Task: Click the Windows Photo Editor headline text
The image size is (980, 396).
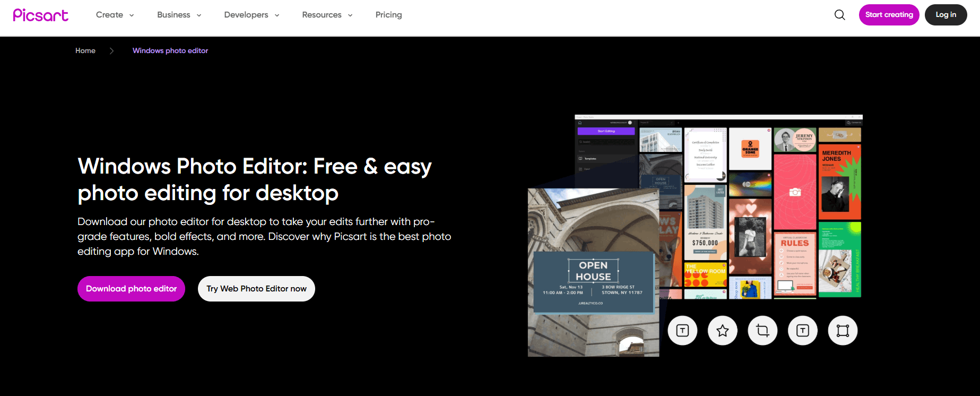Action: click(x=255, y=179)
